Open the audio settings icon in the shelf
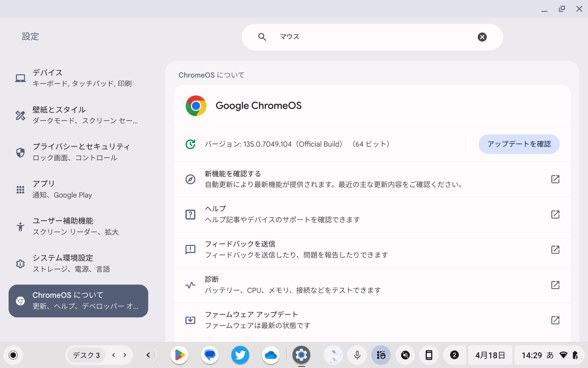This screenshot has width=588, height=368. click(x=405, y=355)
